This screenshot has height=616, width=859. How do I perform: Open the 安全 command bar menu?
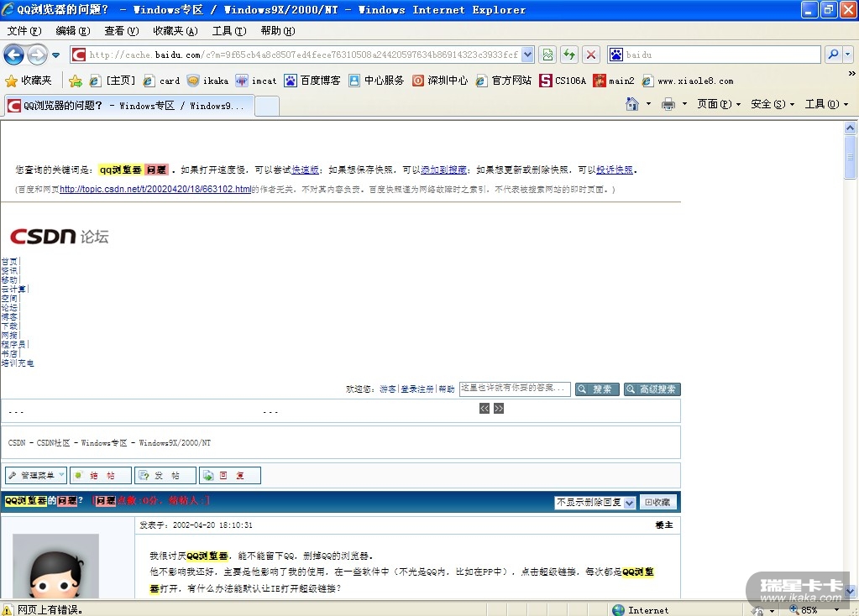pos(773,104)
